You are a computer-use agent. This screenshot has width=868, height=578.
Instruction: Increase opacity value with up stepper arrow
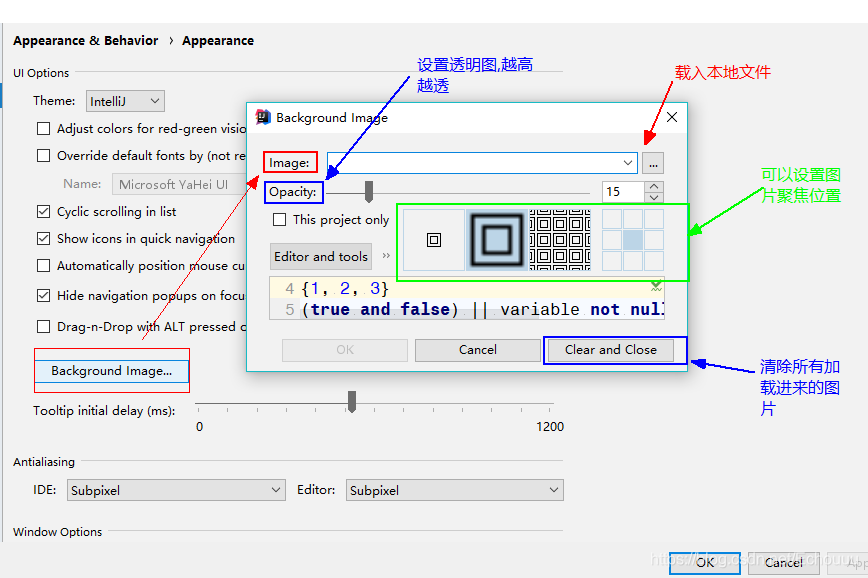pos(654,187)
